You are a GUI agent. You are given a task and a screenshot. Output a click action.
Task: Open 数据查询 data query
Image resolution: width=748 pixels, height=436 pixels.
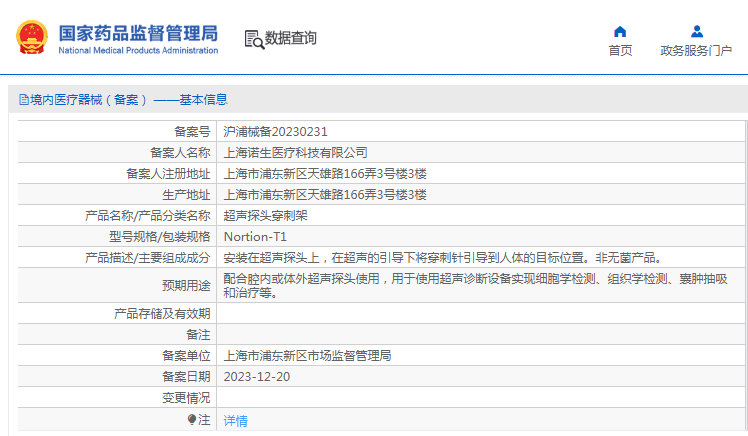291,38
